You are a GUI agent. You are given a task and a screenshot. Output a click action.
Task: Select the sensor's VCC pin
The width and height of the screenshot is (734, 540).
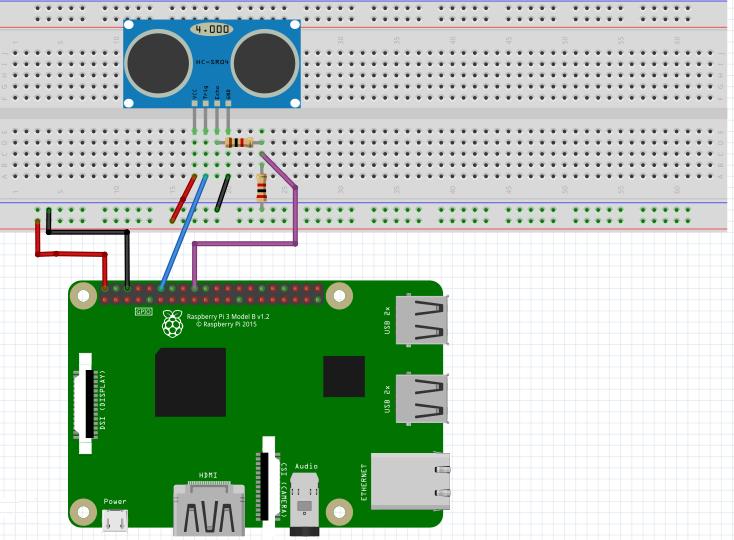(195, 116)
